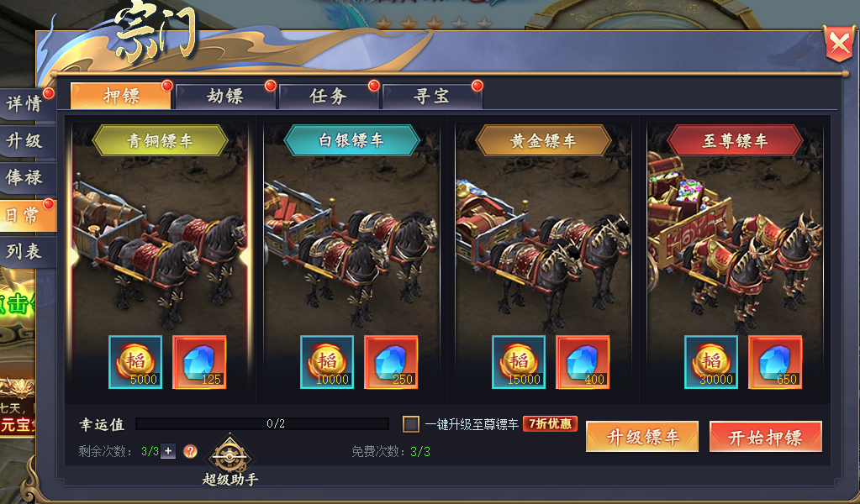
Task: Click the 30000 gold reward icon under 至尊镖车
Action: coord(711,362)
